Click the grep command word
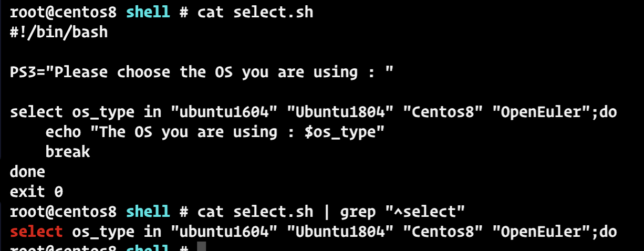This screenshot has width=644, height=251. coord(358,212)
